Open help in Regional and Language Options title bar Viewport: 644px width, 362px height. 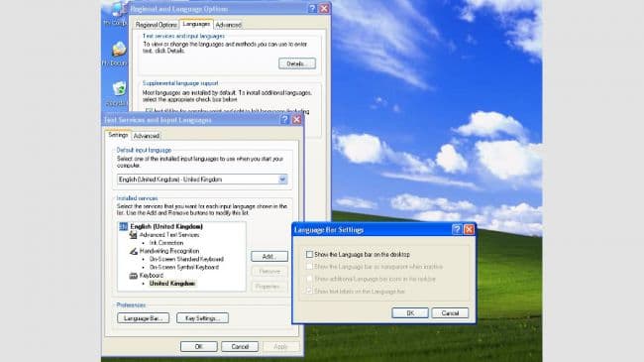click(x=312, y=8)
